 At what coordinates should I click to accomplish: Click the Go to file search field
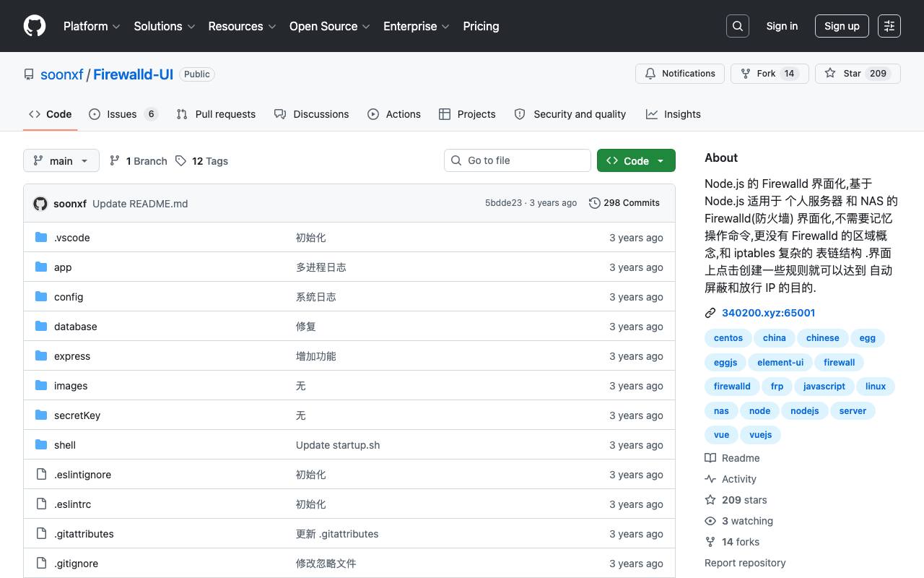click(x=518, y=160)
